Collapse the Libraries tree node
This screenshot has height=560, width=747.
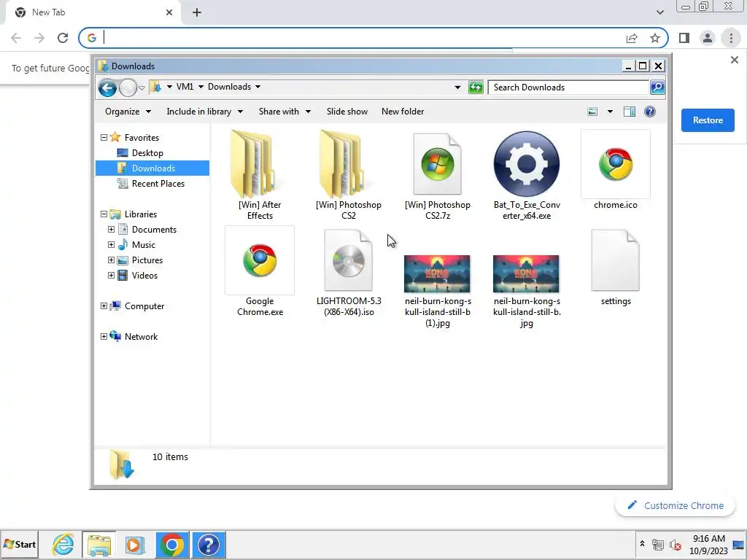104,214
